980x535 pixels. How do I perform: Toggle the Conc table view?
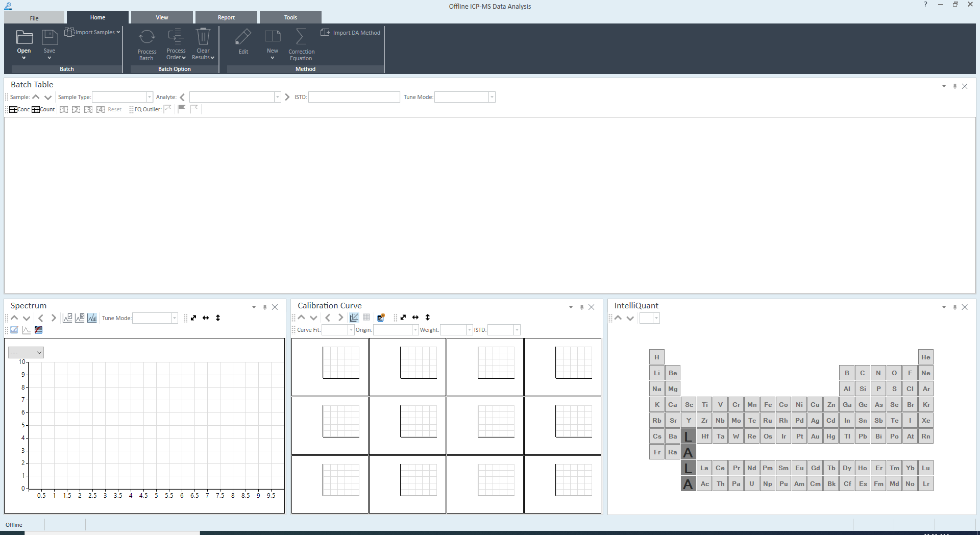pos(19,109)
